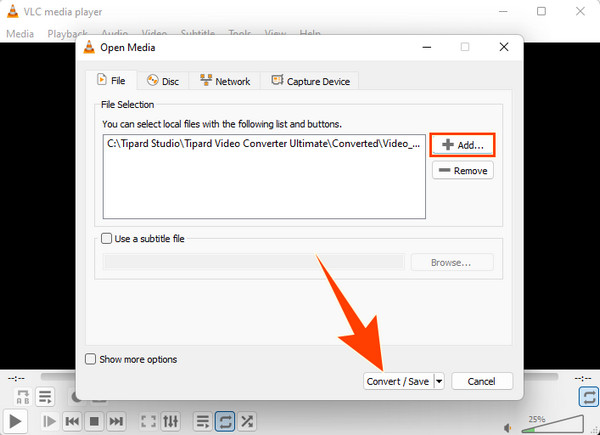Click the triangular volume slider at 25%
600x435 pixels.
click(x=553, y=424)
